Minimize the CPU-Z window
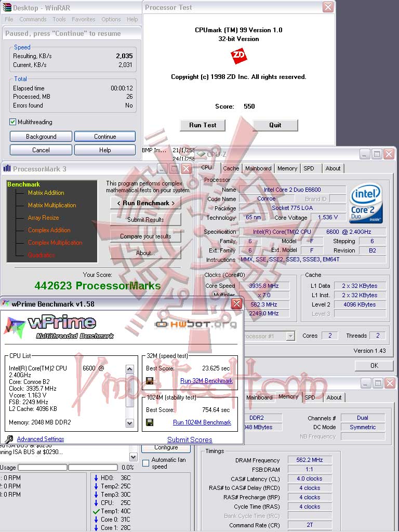This screenshot has height=532, width=399. pos(365,154)
